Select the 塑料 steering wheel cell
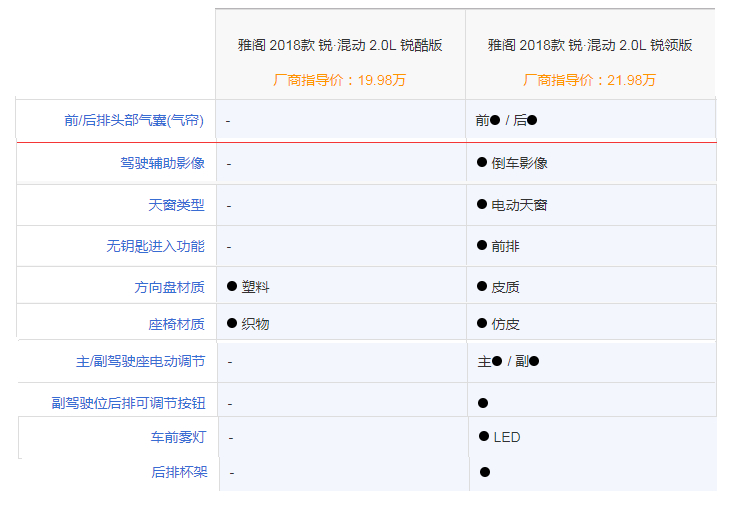733x506 pixels. (x=248, y=287)
